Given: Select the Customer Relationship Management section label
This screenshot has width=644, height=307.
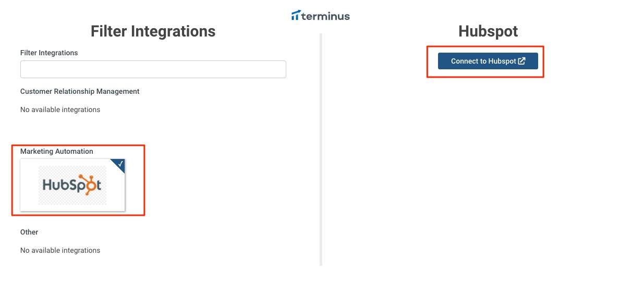Looking at the screenshot, I should click(x=80, y=91).
